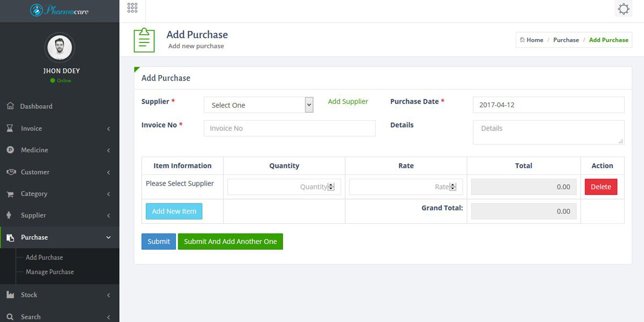Expand the Supplier menu chevron

tap(108, 216)
